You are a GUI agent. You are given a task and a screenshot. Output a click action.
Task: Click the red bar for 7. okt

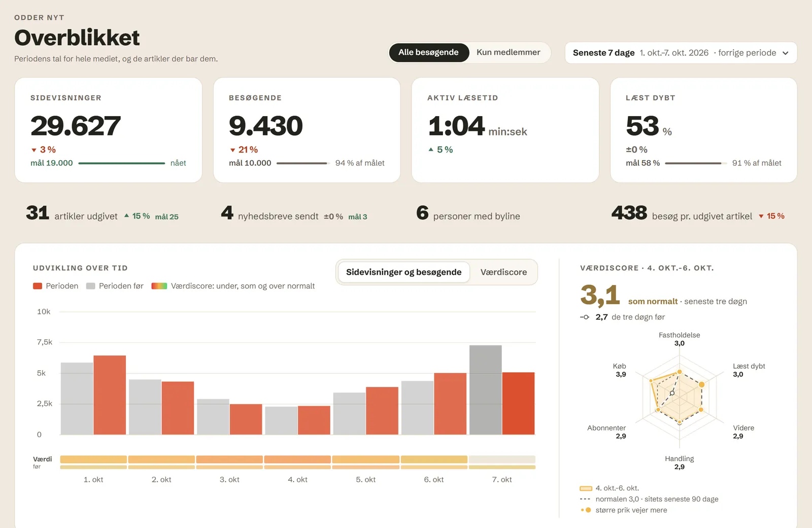coord(518,404)
